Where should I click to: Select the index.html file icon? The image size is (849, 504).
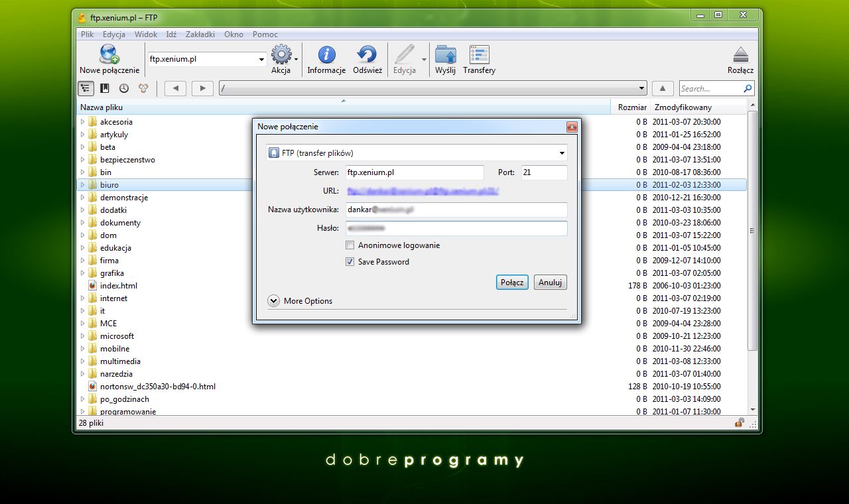(92, 286)
